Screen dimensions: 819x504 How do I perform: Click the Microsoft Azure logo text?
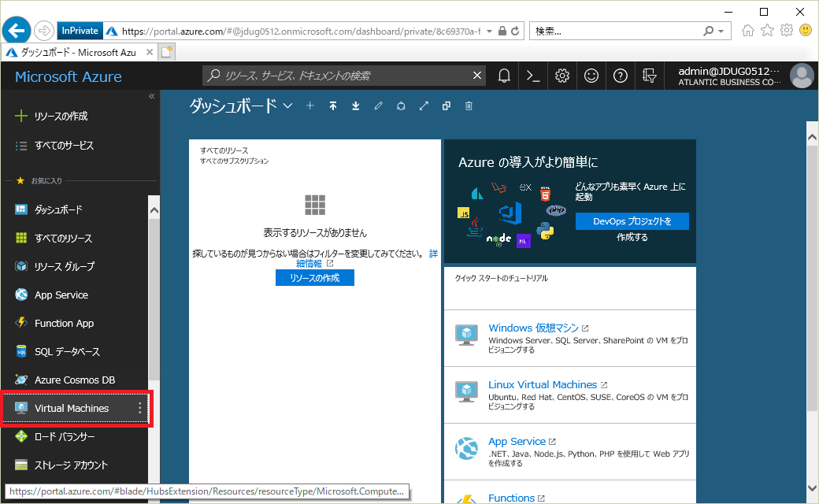pos(69,76)
